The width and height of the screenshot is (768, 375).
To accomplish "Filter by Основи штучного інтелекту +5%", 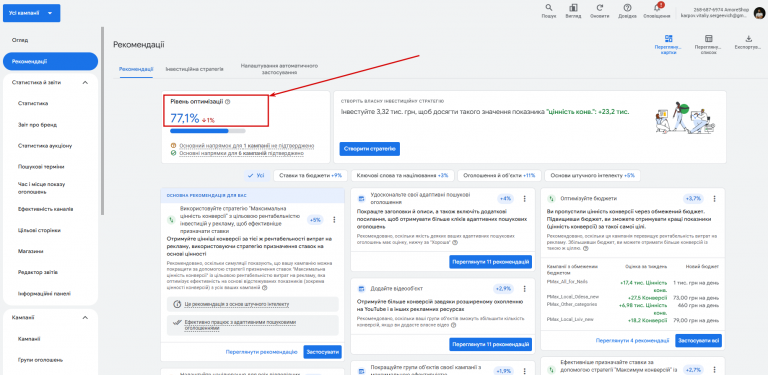I will pos(592,175).
